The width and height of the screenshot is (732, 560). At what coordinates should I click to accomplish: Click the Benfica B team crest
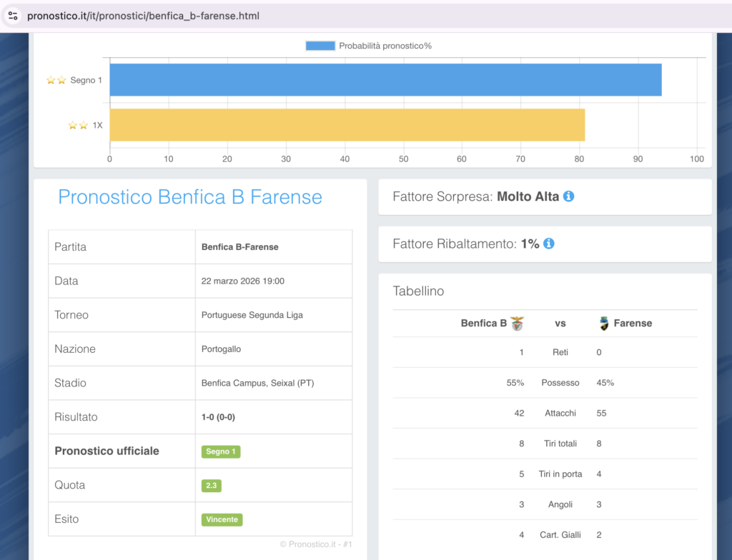pos(517,324)
